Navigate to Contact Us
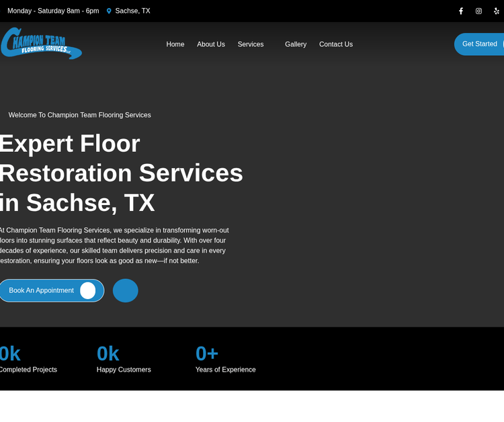The height and width of the screenshot is (422, 504). coord(336,44)
